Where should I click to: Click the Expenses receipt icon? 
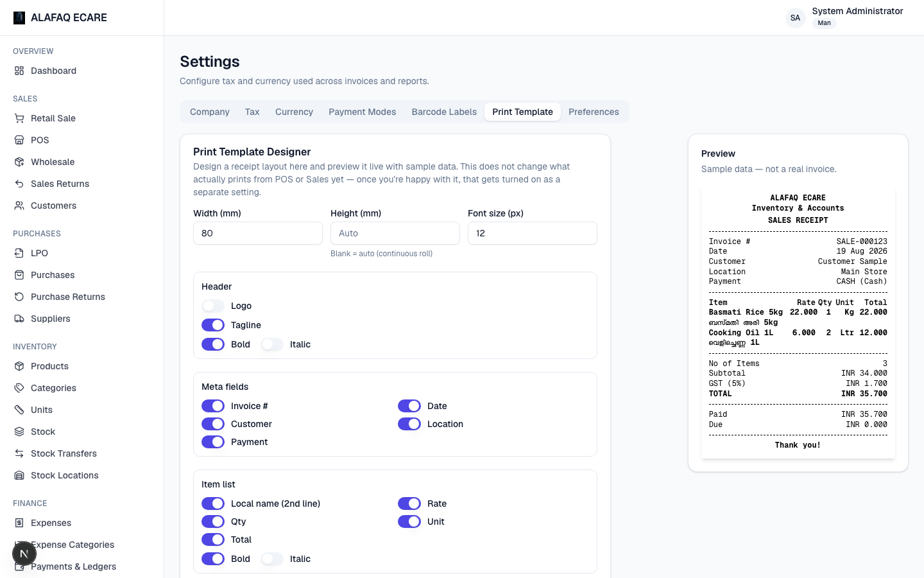(19, 523)
